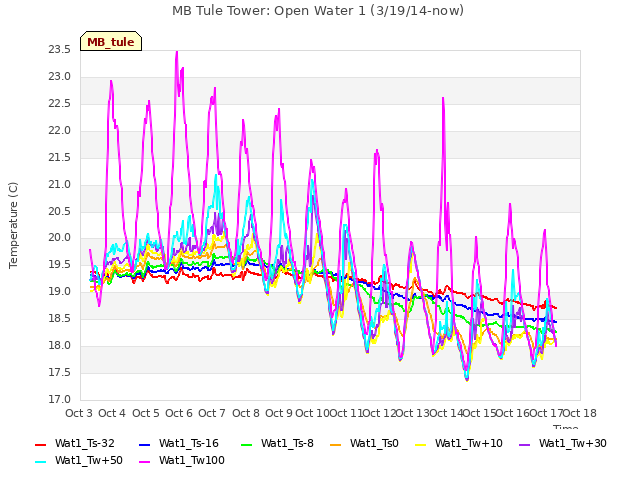Click the 17.5 y-axis tick label
640x480 pixels.
point(60,372)
